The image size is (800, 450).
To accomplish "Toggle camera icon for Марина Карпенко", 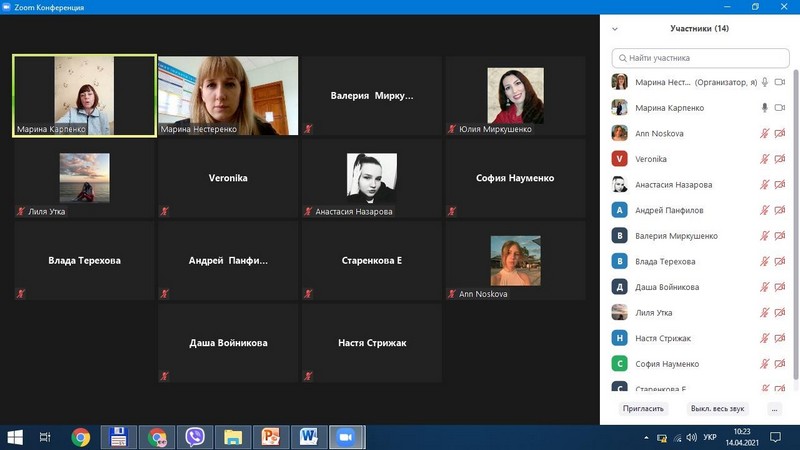I will point(780,108).
